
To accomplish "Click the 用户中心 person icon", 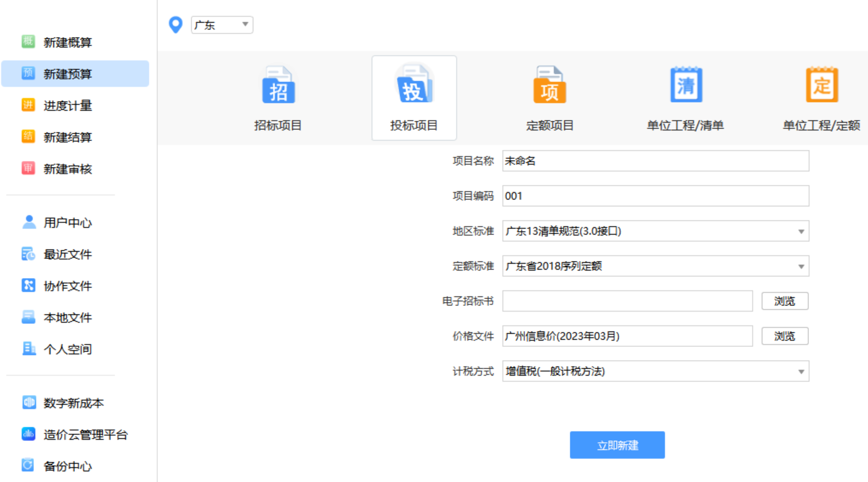I will 29,222.
